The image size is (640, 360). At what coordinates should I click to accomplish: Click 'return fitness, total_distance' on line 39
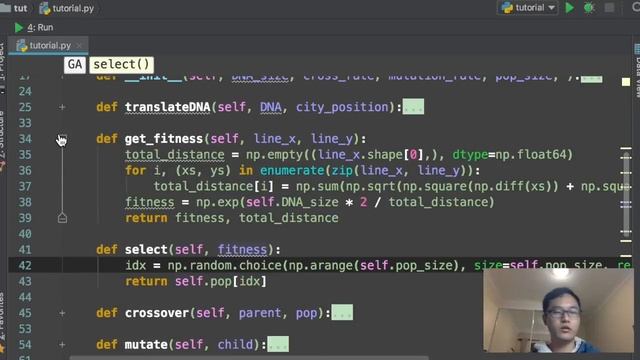[231, 218]
